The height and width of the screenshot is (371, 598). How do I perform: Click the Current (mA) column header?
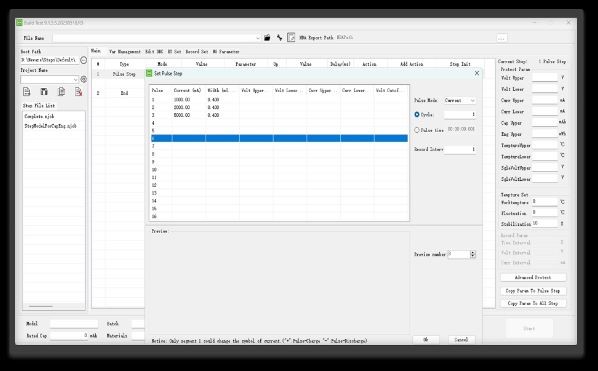187,90
